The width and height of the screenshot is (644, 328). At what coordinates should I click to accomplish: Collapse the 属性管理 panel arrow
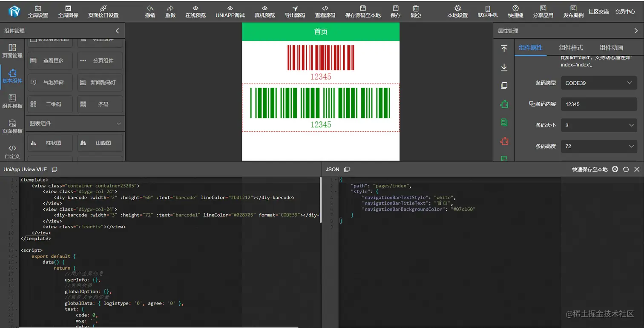click(x=636, y=31)
